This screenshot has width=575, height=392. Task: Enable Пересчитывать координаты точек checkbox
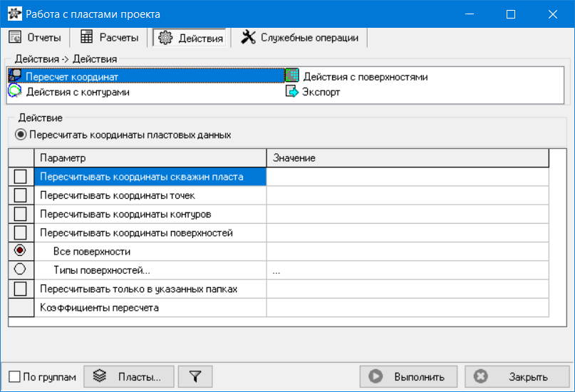20,195
